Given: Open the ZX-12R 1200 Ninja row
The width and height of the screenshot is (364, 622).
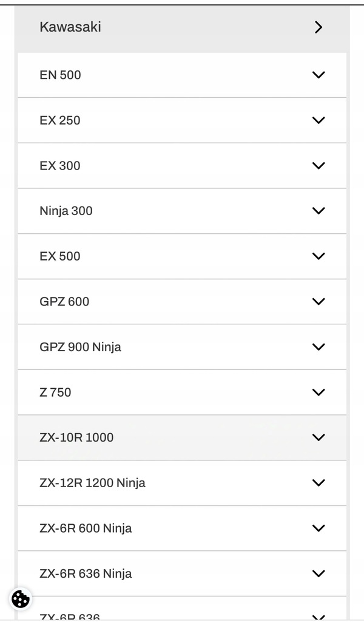Looking at the screenshot, I should point(182,483).
